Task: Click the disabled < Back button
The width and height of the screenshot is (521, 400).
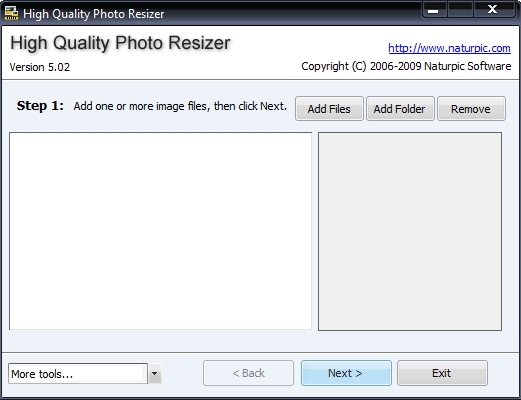Action: pos(248,373)
